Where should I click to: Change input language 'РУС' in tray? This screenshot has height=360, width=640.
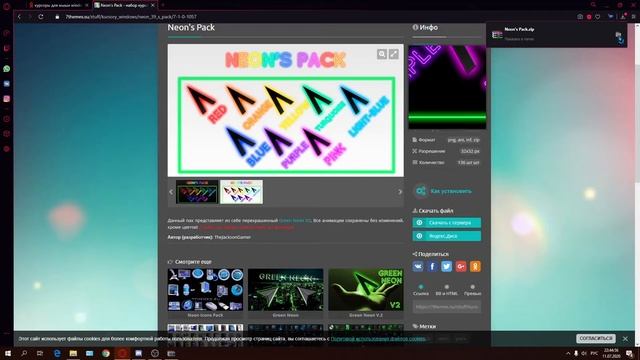coord(594,353)
